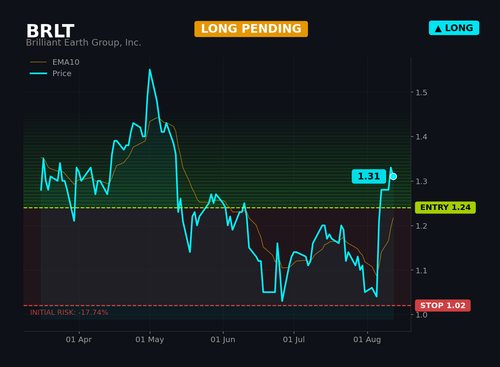Click the 1.3 price axis label
Viewport: 500px width, 367px height.
click(421, 181)
